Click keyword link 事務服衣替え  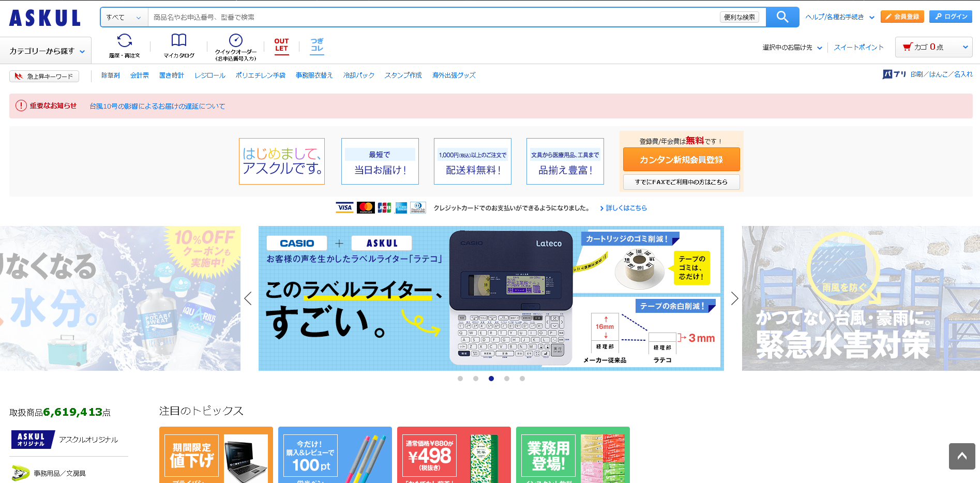[314, 75]
